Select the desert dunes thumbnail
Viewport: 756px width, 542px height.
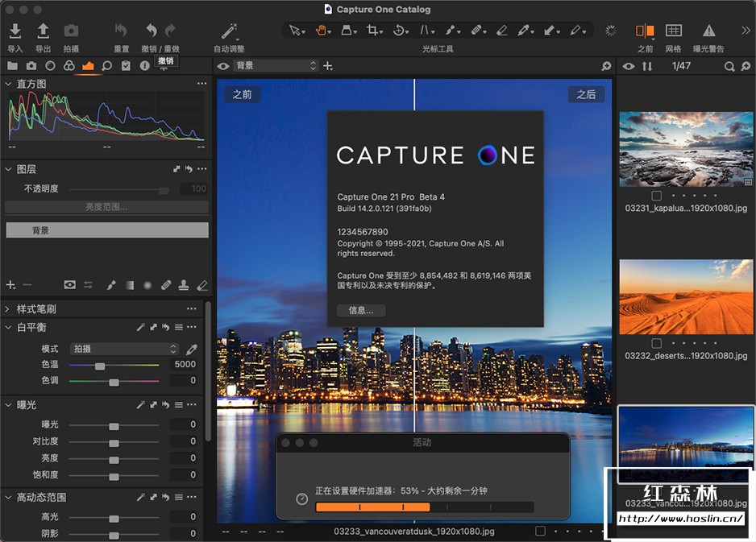(686, 297)
